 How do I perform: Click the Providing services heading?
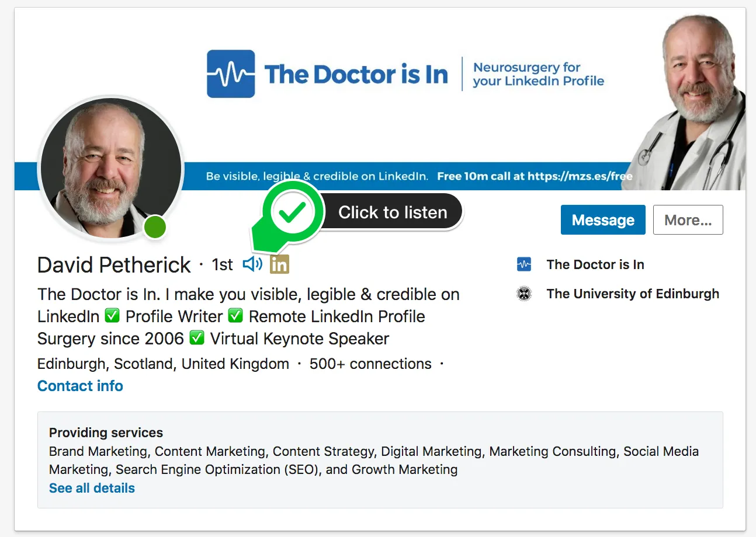pos(106,433)
